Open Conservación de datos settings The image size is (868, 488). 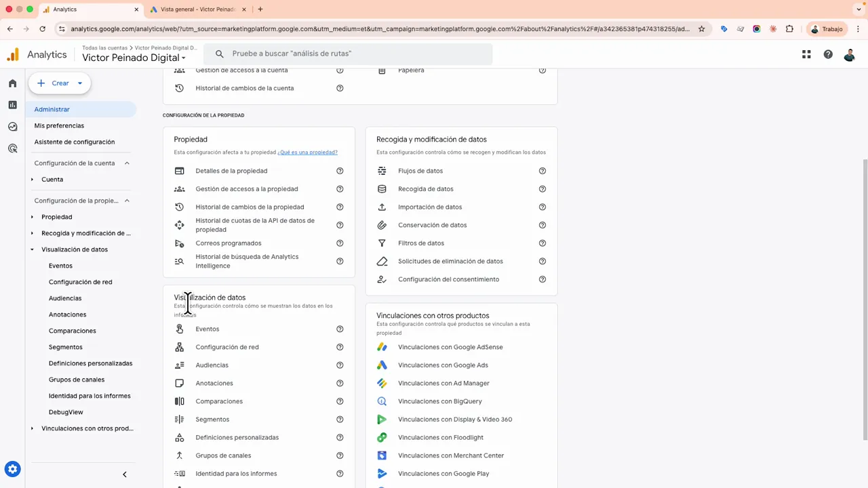point(432,225)
